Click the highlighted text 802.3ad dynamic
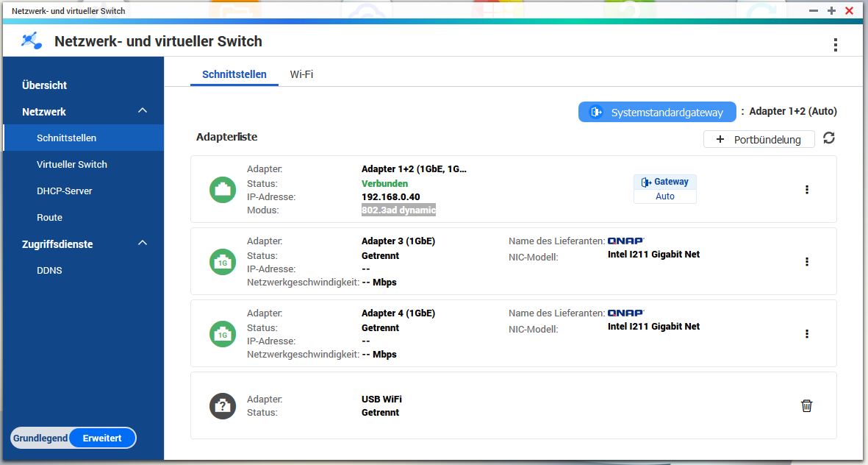 [398, 210]
